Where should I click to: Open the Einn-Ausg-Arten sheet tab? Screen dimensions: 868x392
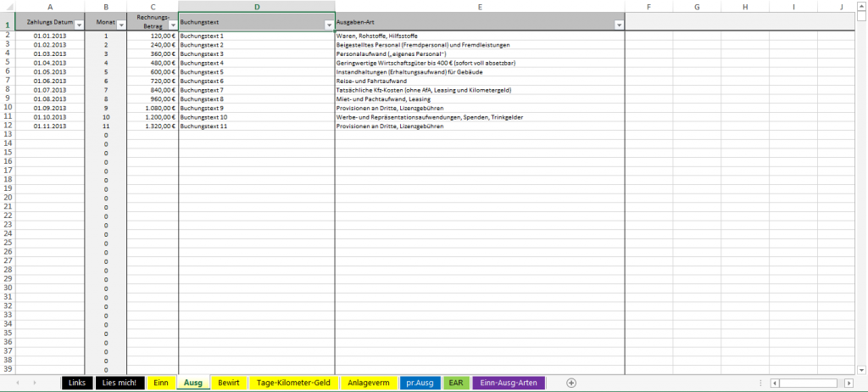509,383
